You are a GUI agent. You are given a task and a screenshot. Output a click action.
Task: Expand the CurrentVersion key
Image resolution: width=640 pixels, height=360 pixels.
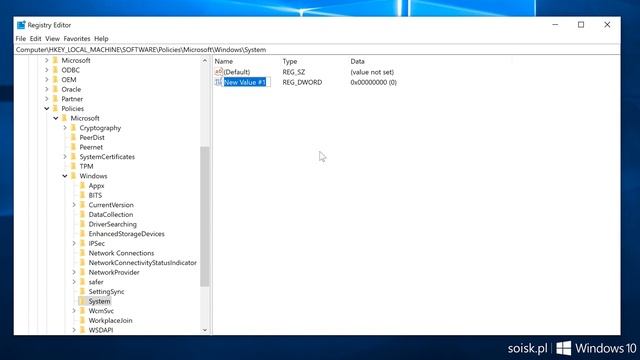coord(74,205)
